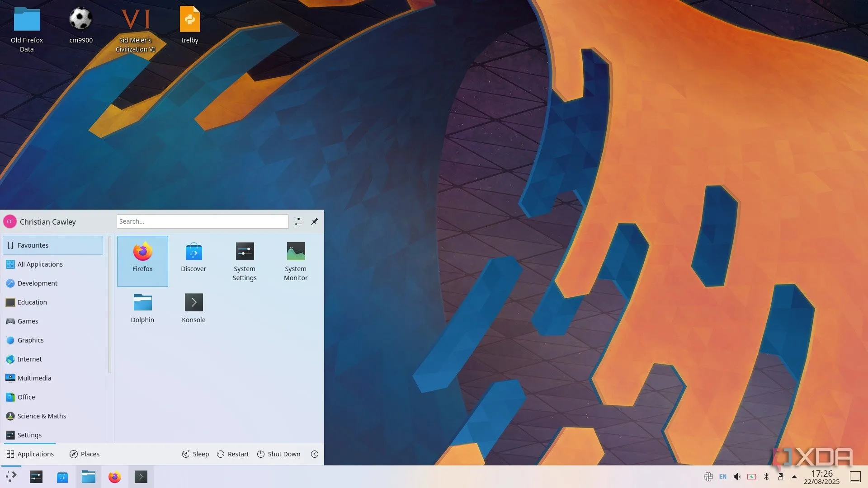Viewport: 868px width, 488px height.
Task: Pin the application launcher open
Action: 314,221
